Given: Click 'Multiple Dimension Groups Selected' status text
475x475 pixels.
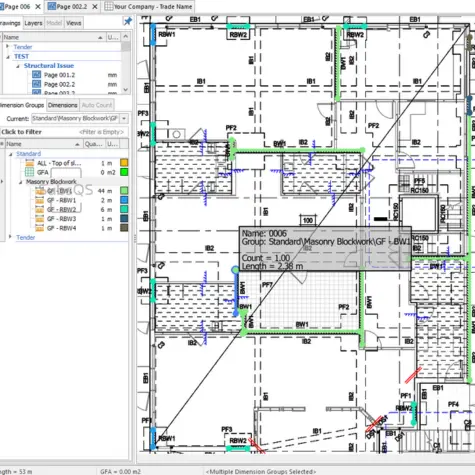Looking at the screenshot, I should click(x=261, y=471).
